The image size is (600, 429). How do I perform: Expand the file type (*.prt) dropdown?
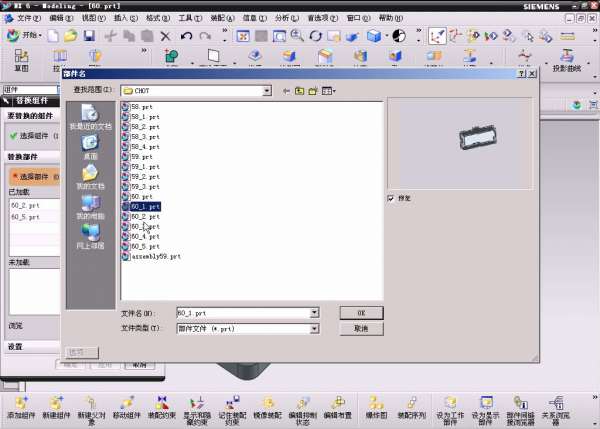coord(314,328)
